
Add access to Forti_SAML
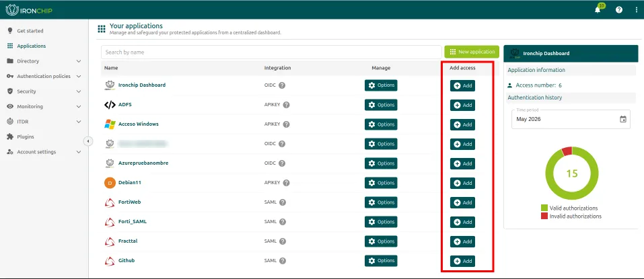(x=462, y=222)
